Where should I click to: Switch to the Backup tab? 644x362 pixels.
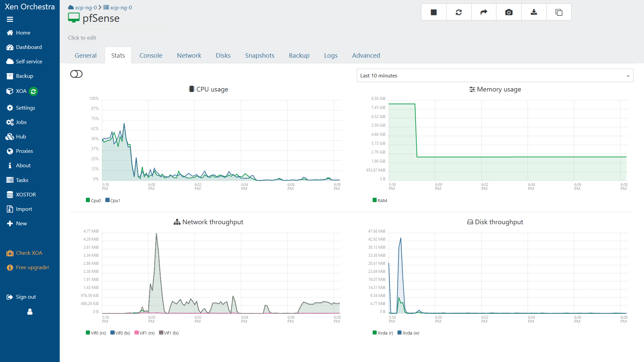(299, 55)
